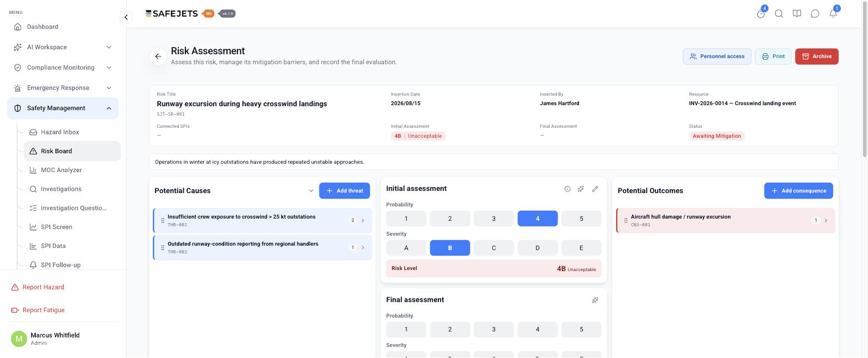Select probability 5 in Final assessment
The image size is (868, 358).
(581, 330)
